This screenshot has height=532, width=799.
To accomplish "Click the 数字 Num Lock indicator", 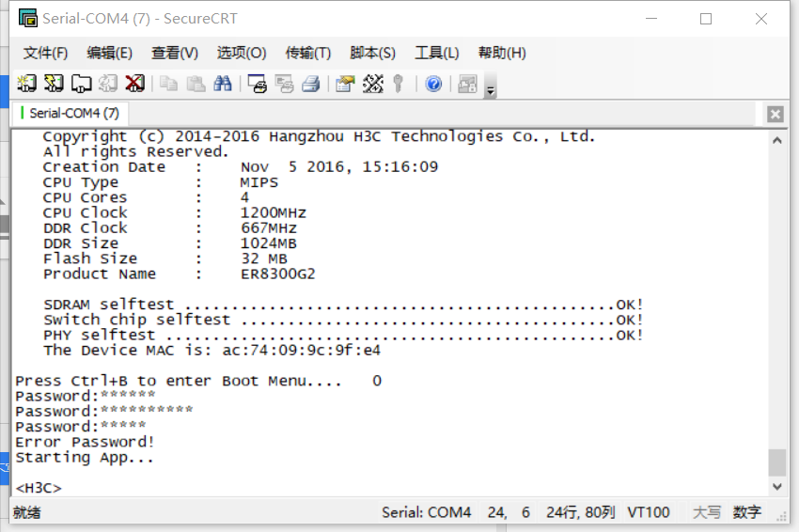I will pos(746,512).
